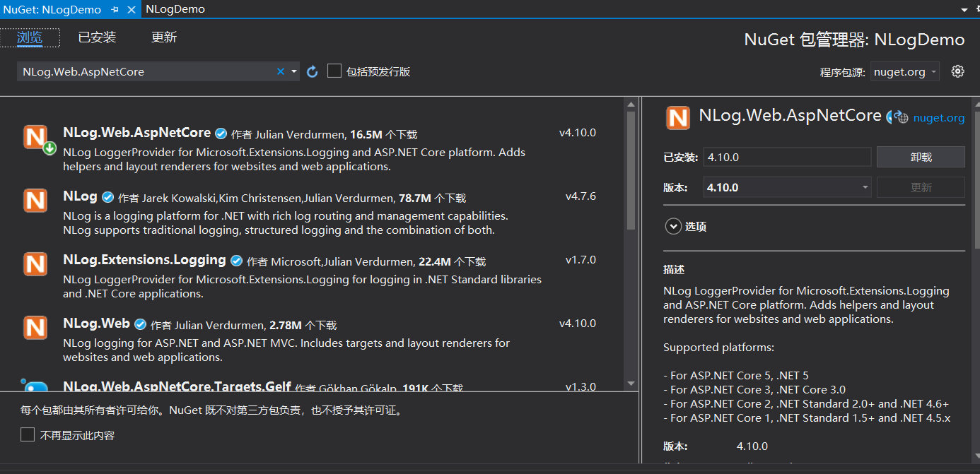The image size is (980, 474).
Task: Select NLog.Extensions.Logging package title
Action: tap(144, 259)
